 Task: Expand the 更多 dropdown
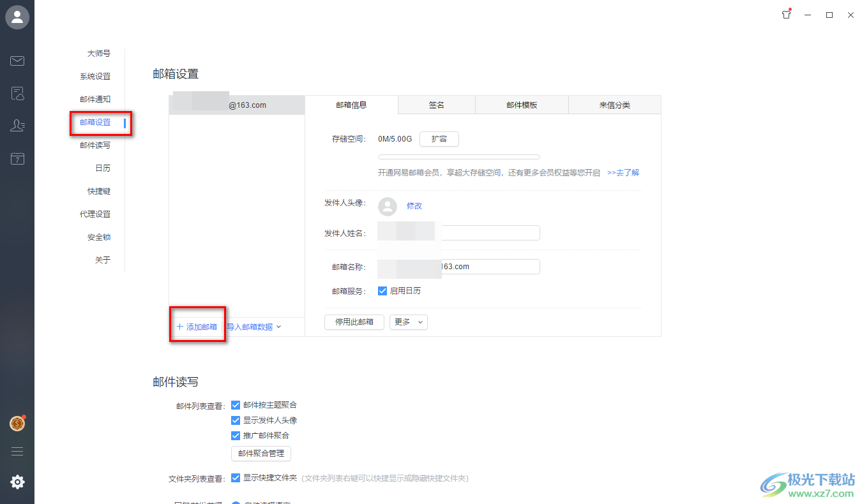[409, 322]
